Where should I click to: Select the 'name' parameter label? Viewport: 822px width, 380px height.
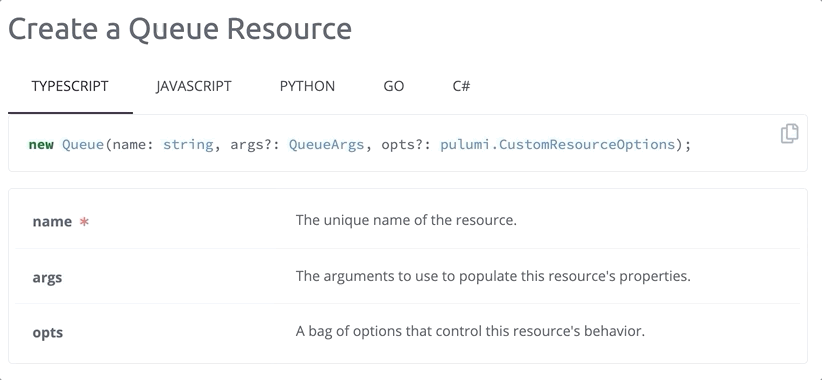[52, 222]
